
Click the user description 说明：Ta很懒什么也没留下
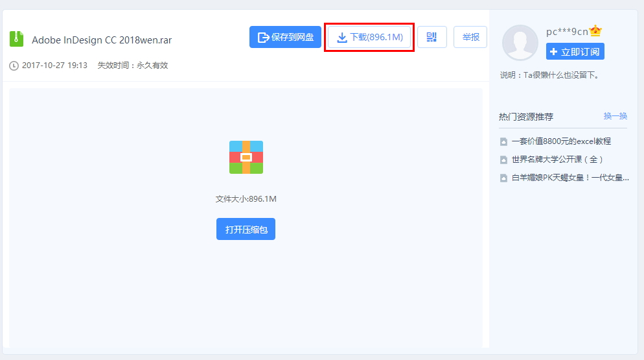coord(550,75)
